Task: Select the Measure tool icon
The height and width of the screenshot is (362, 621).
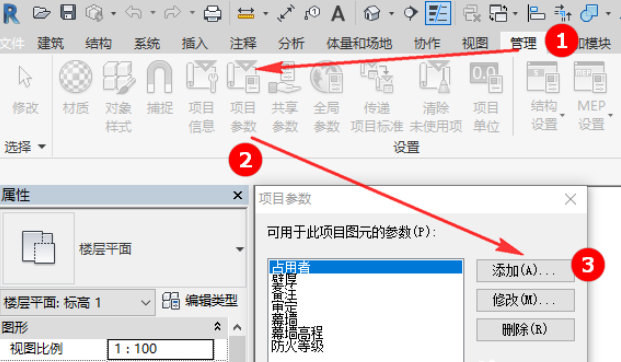Action: pyautogui.click(x=246, y=13)
